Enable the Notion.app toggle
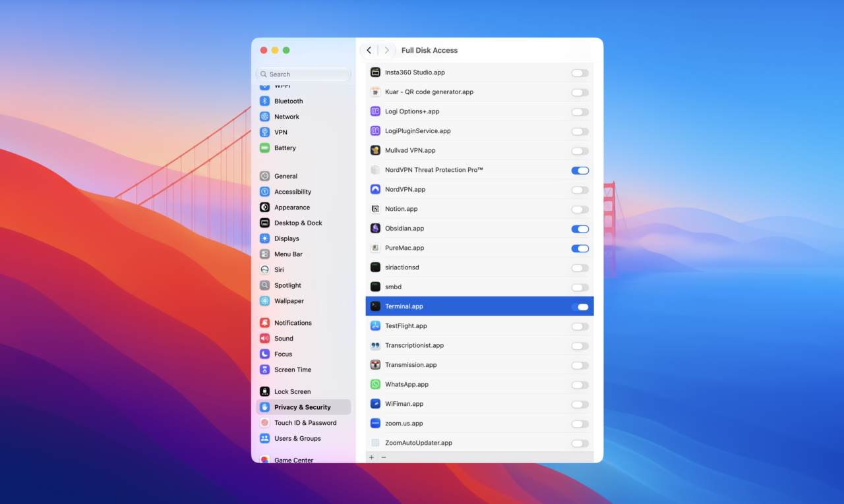The width and height of the screenshot is (844, 504). pyautogui.click(x=580, y=209)
